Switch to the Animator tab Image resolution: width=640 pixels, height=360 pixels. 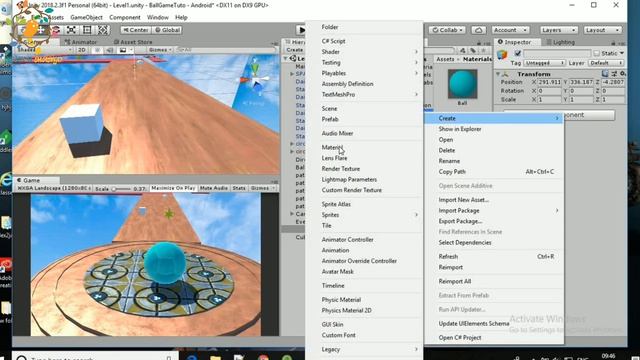[x=81, y=42]
